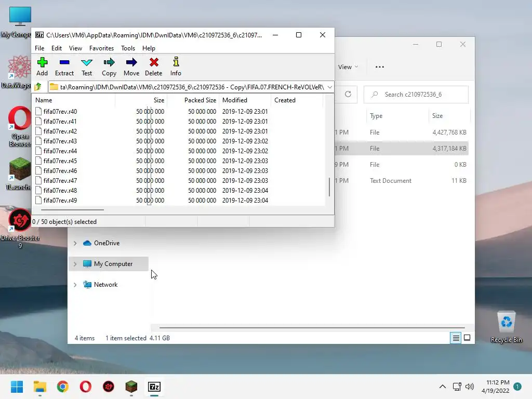Click the Move toolbar icon
Image resolution: width=532 pixels, height=399 pixels.
[131, 62]
